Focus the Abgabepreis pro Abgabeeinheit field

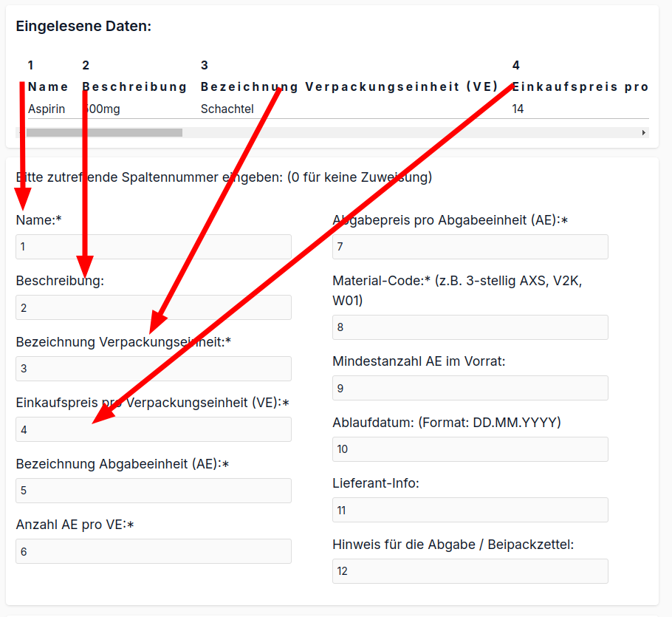click(x=470, y=247)
